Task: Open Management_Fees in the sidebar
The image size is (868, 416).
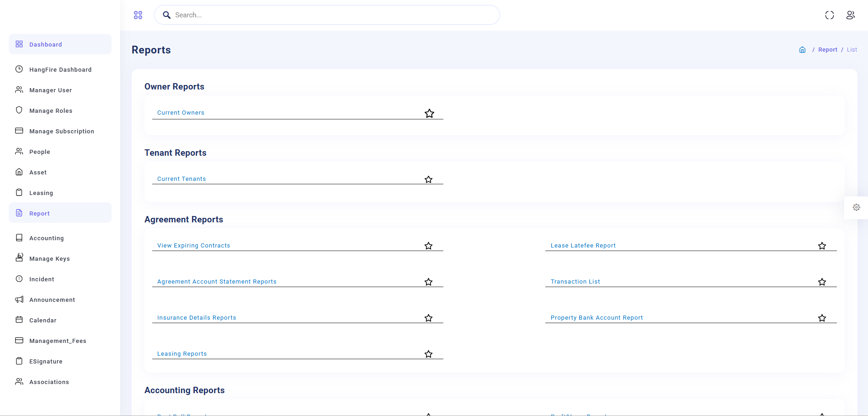Action: [60, 341]
